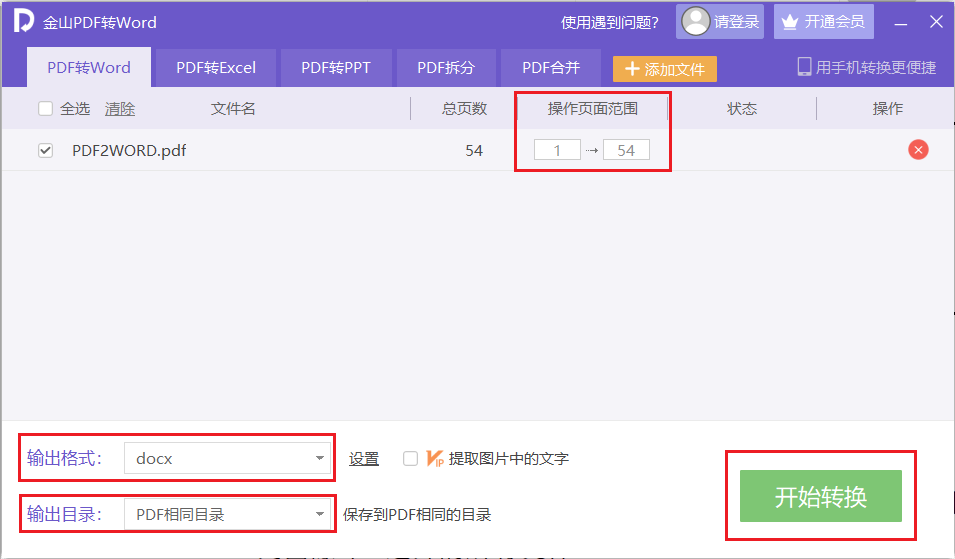The image size is (955, 559).
Task: Close the 金山PDF转Word window
Action: click(936, 22)
